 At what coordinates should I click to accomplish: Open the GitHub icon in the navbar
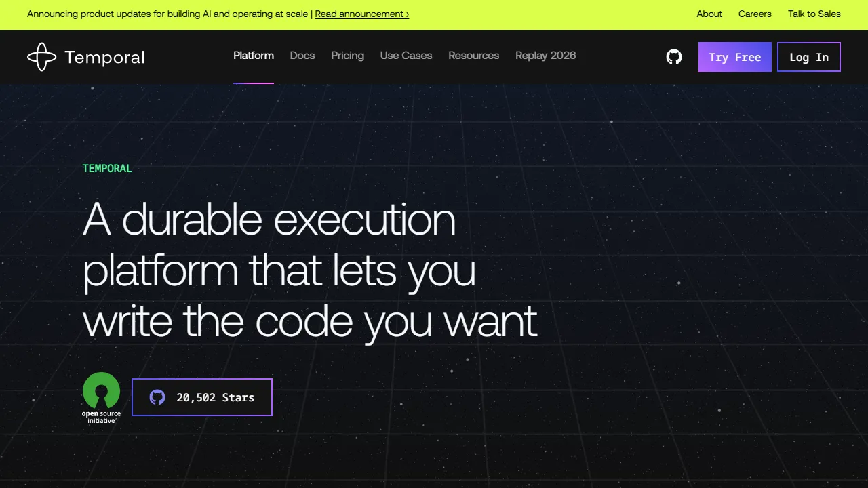click(x=674, y=57)
